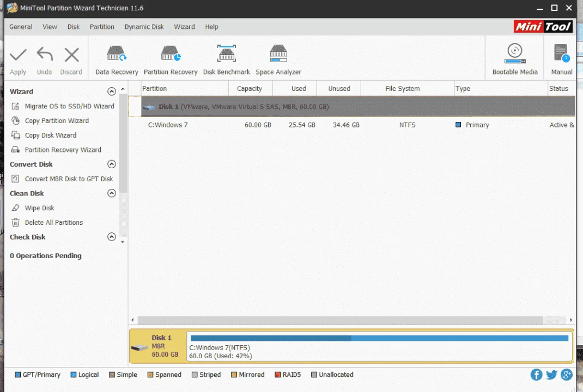Screen dimensions: 583x392
Task: Open the Facebook icon link
Action: coord(536,375)
